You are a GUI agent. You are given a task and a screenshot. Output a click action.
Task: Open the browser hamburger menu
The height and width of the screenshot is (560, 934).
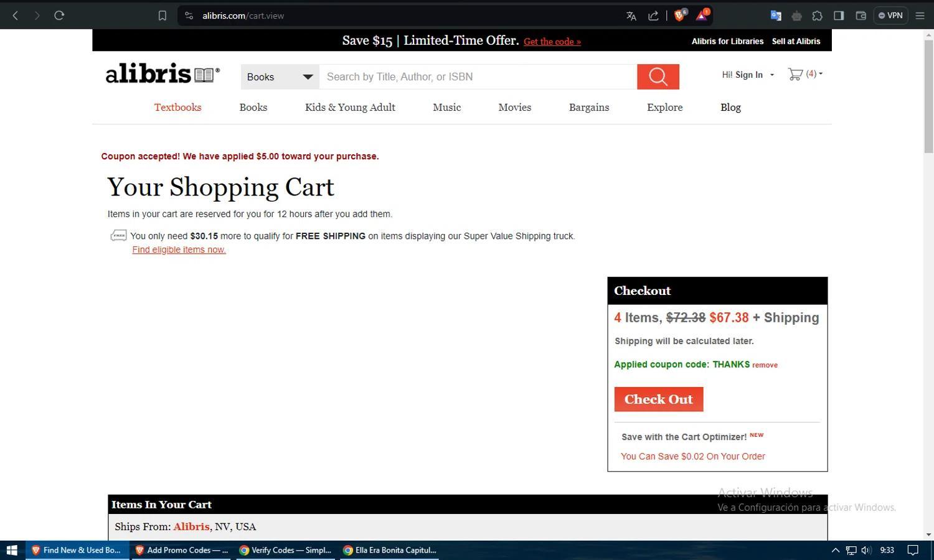(x=920, y=16)
